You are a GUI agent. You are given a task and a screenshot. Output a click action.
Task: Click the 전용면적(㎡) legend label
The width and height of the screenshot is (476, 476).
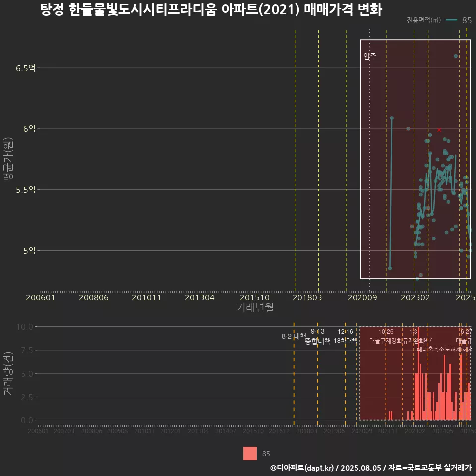[x=423, y=20]
